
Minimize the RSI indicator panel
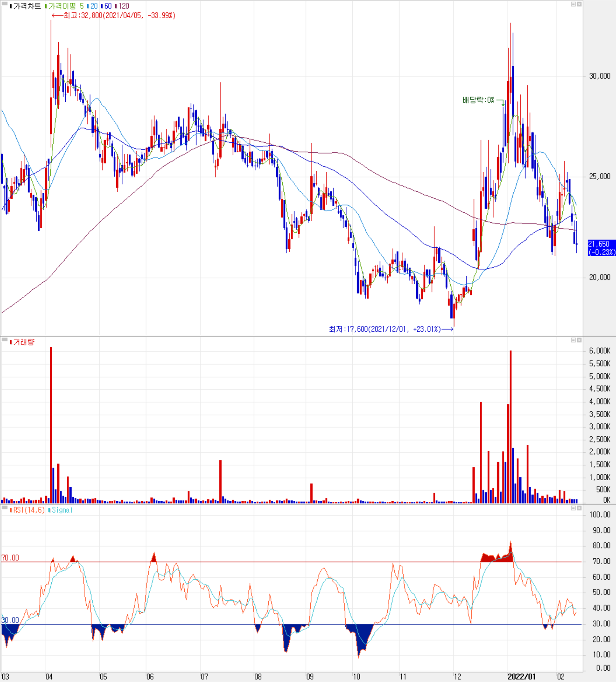[573, 508]
